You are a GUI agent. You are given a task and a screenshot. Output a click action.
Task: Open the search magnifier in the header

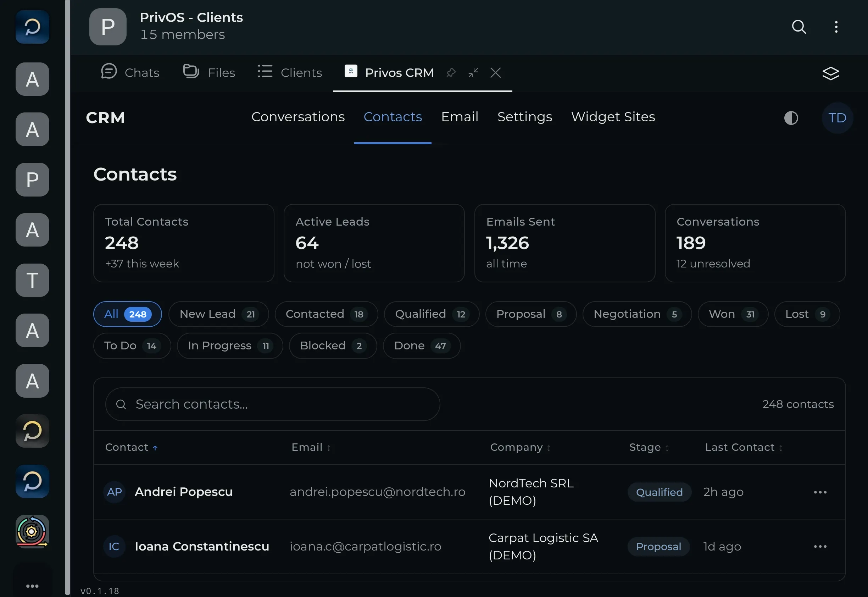[x=799, y=27]
